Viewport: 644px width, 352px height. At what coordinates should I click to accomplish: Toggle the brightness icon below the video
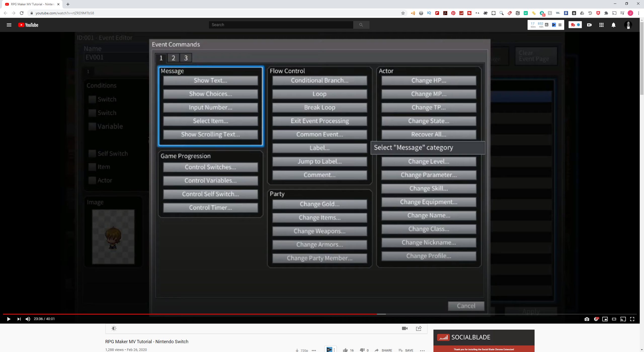[x=114, y=328]
